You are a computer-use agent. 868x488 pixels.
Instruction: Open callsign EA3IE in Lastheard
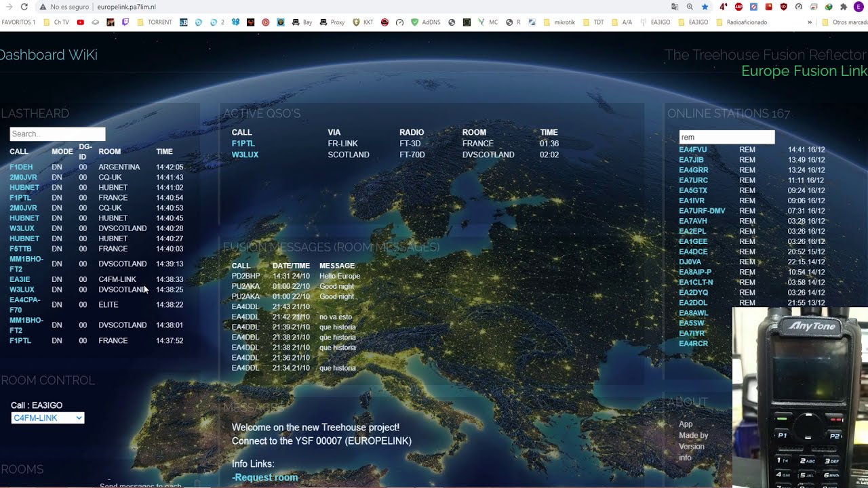(x=20, y=279)
